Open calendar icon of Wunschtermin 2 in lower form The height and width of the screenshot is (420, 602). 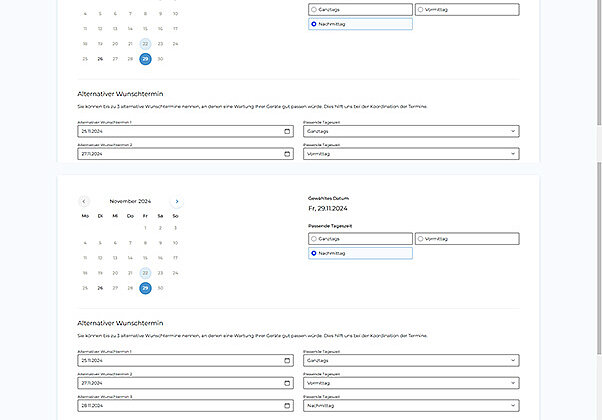(x=287, y=383)
